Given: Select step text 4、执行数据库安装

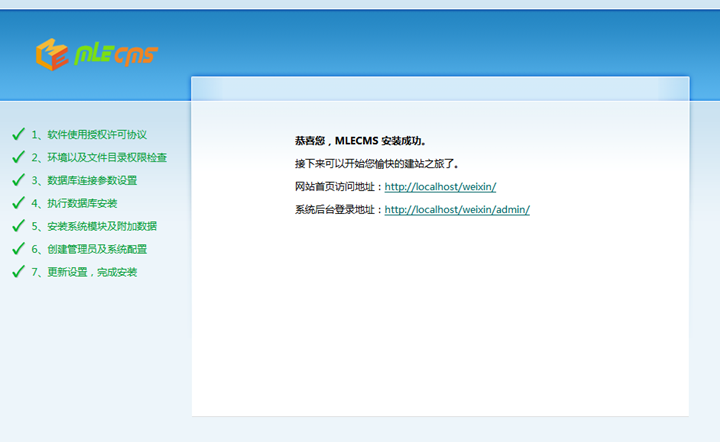Looking at the screenshot, I should pos(74,203).
